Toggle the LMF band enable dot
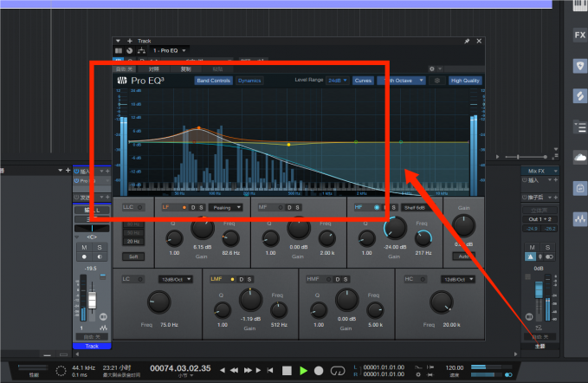588x383 pixels. (232, 279)
